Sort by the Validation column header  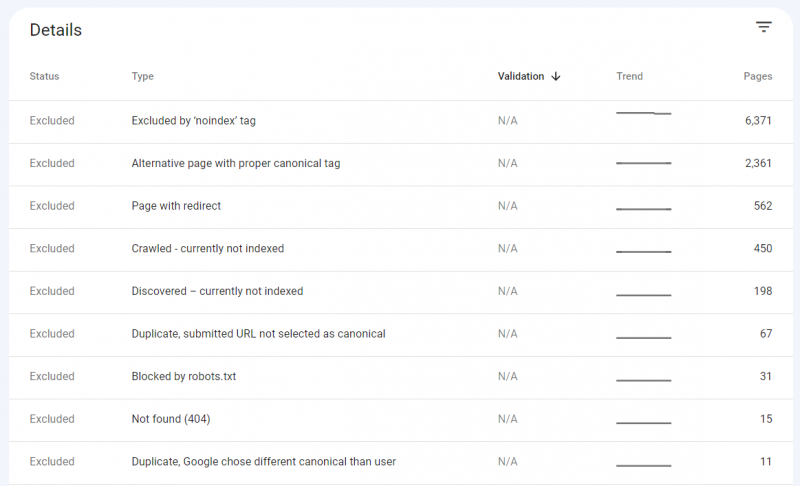point(521,76)
